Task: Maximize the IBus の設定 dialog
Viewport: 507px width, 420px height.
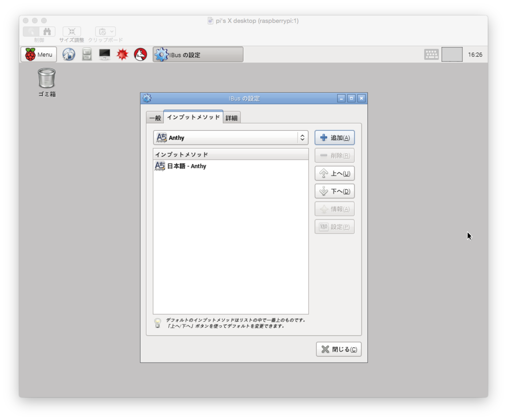Action: [x=351, y=98]
